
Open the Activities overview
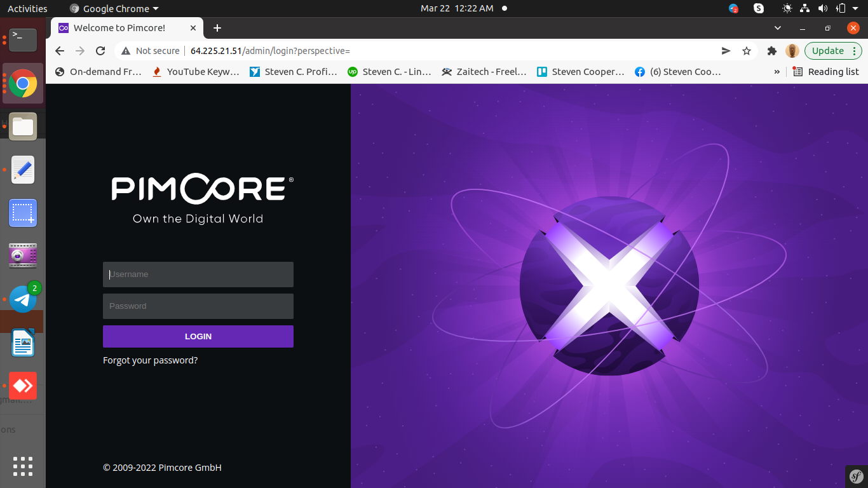27,8
